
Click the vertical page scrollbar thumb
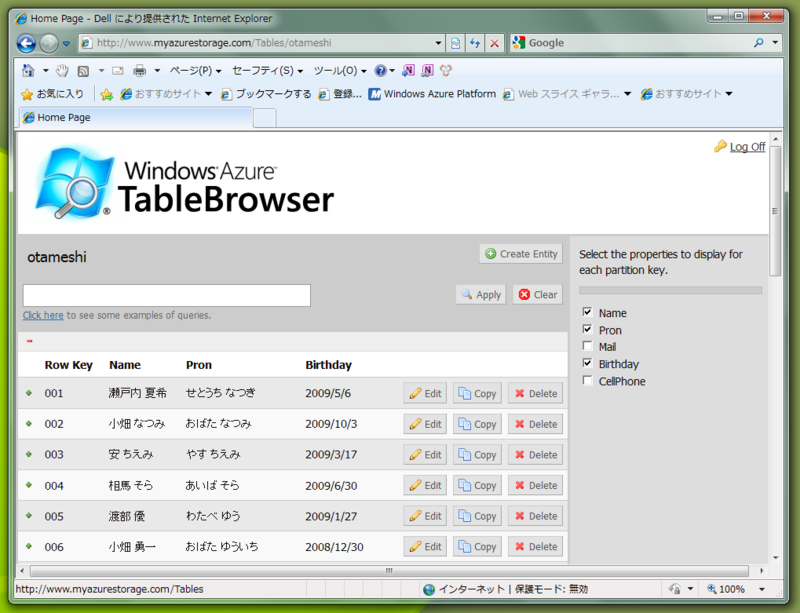tap(775, 211)
